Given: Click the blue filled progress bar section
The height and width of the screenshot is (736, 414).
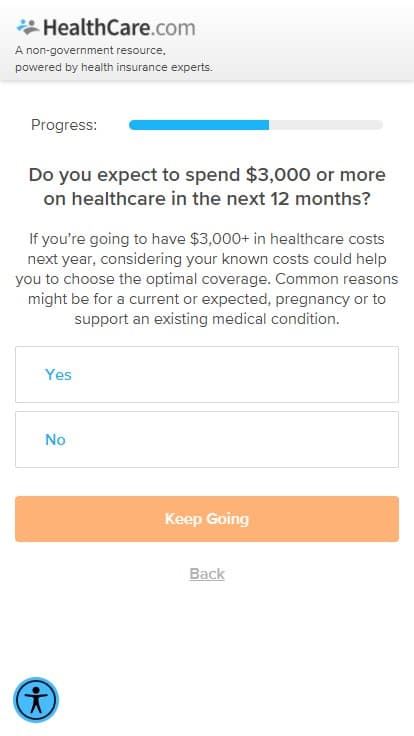Looking at the screenshot, I should coord(199,125).
